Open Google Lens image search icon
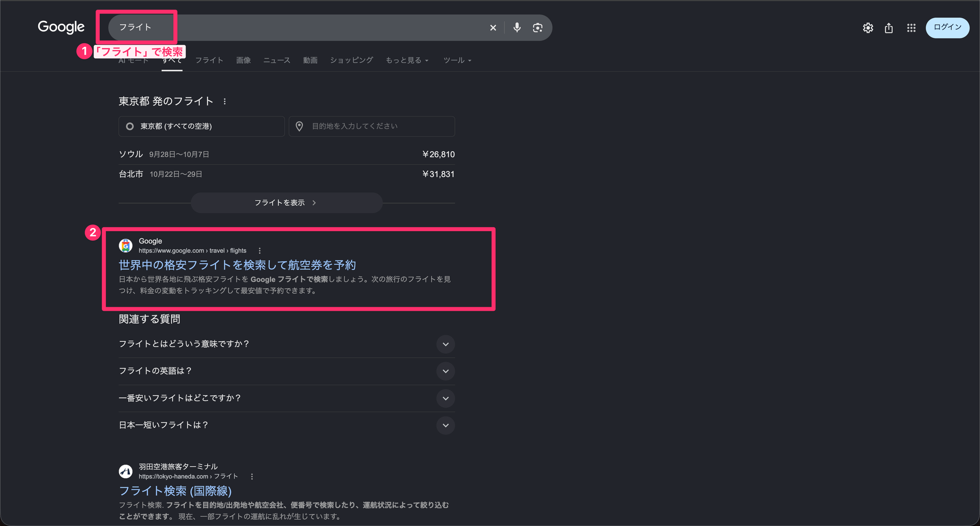 click(537, 28)
